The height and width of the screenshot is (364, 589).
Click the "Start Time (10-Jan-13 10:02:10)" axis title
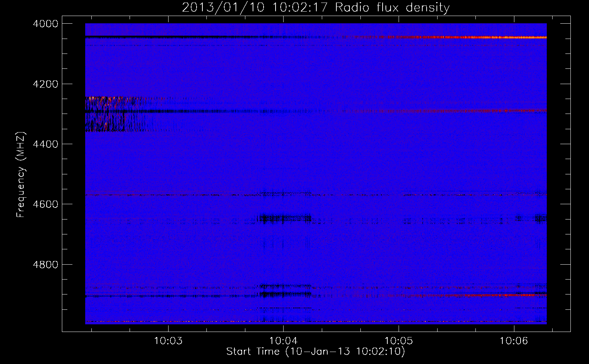click(x=316, y=352)
